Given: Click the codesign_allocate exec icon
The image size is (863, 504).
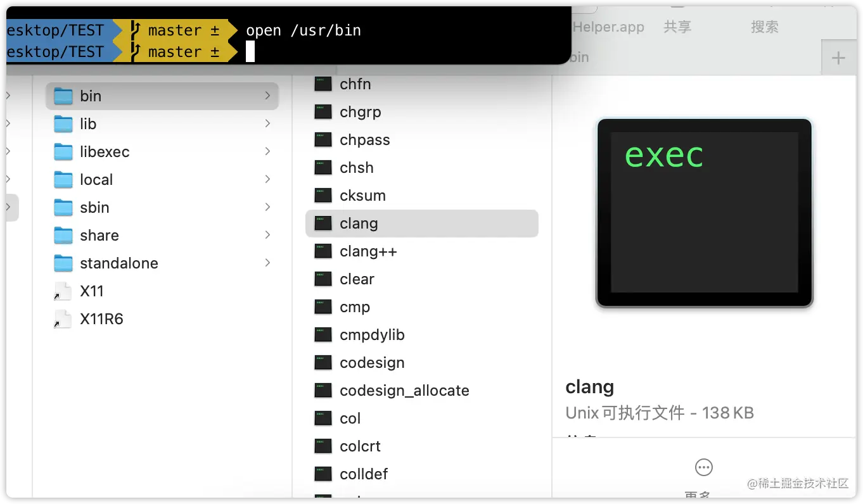Looking at the screenshot, I should pos(323,391).
